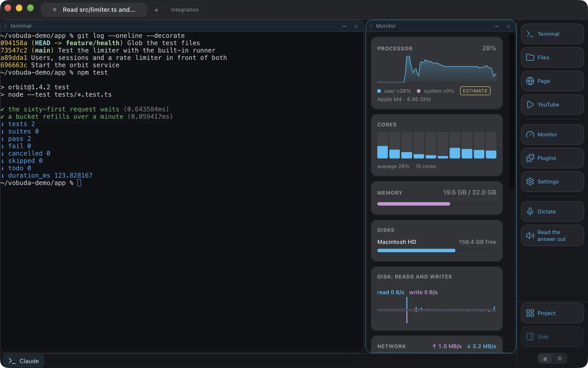Screen dimensions: 588x368
Task: Grab the Monitor panel drag handle
Action: click(x=371, y=26)
